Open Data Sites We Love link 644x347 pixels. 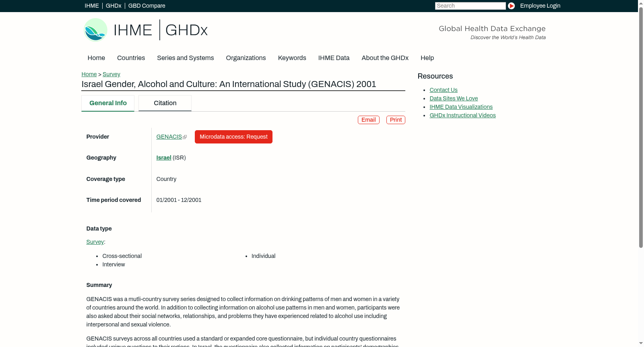(x=454, y=98)
